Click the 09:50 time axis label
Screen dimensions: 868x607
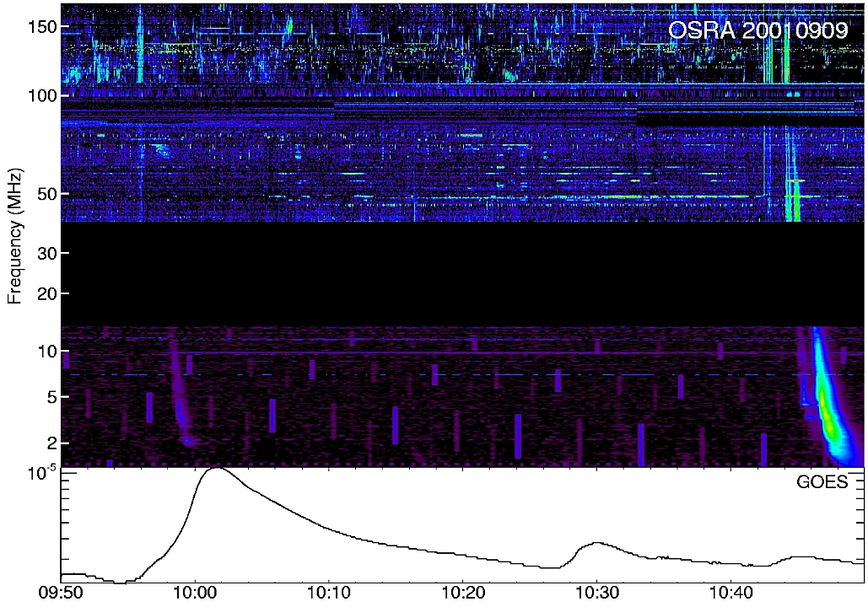62,594
